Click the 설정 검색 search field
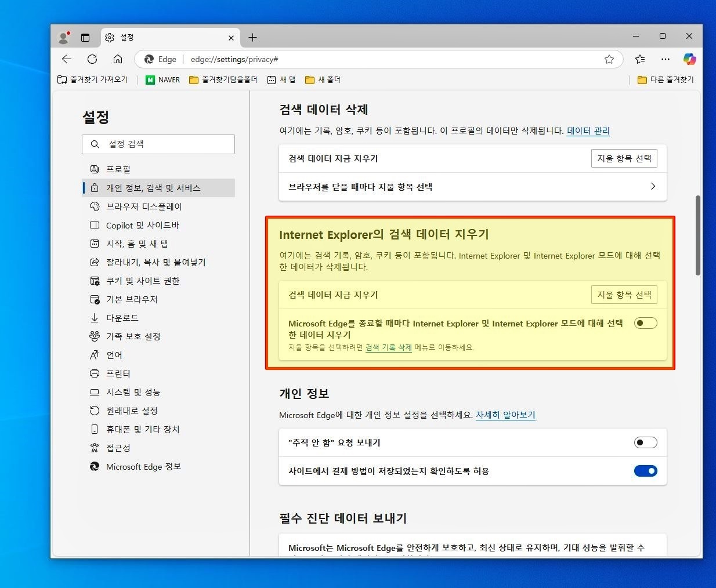 click(158, 144)
